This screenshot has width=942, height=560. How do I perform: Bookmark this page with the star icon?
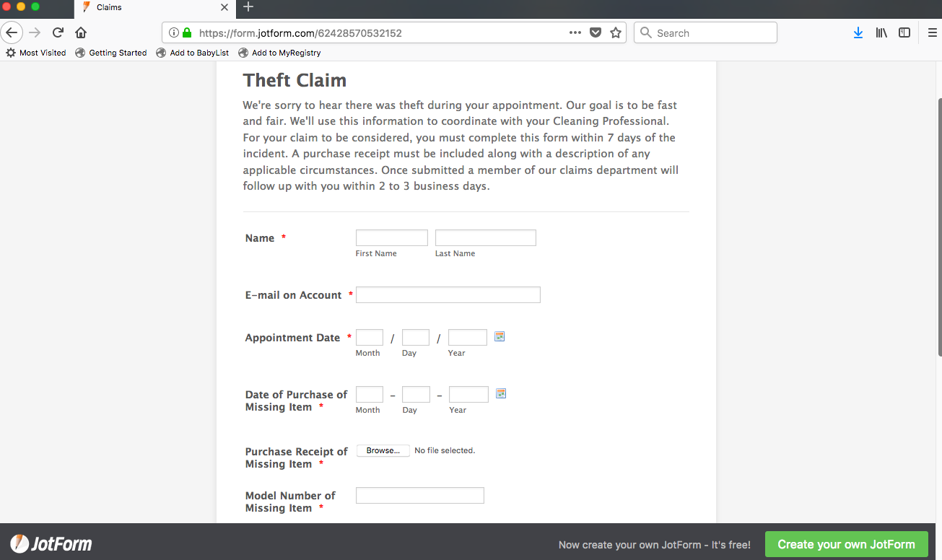616,32
